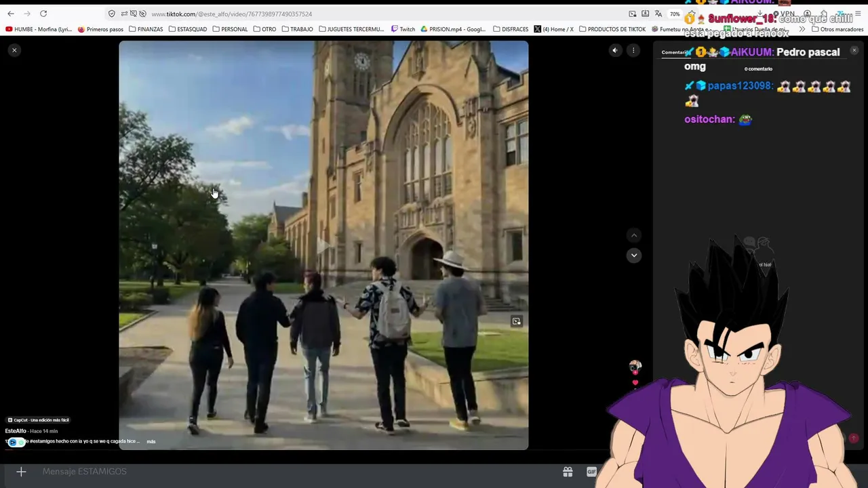Open the ESTASQUAD bookmarks folder
Viewport: 868px width, 488px height.
(x=188, y=29)
